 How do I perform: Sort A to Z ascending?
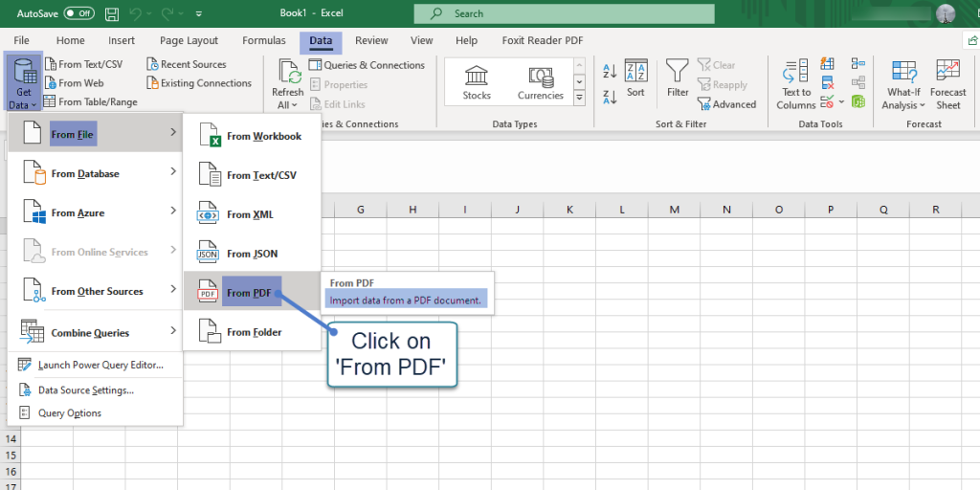pyautogui.click(x=610, y=71)
